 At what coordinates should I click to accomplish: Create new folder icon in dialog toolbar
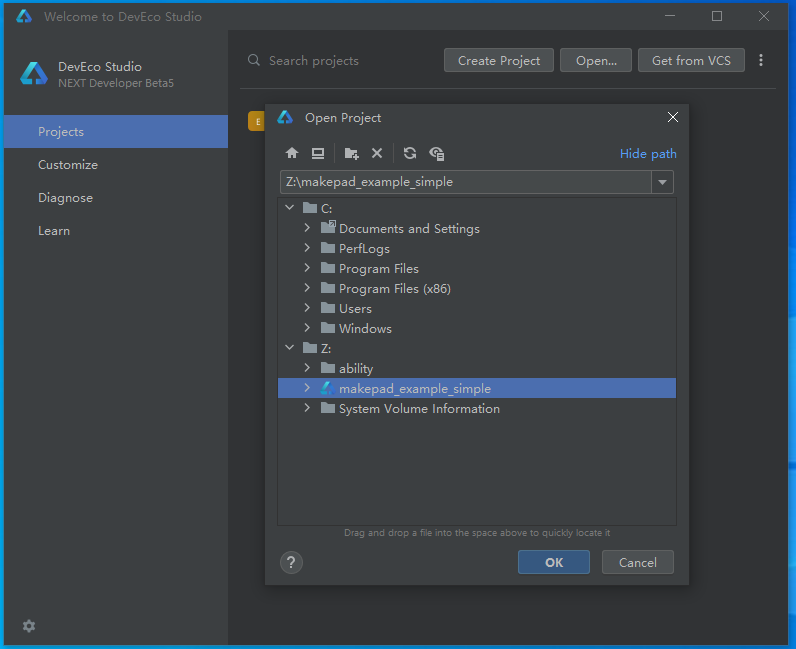click(351, 153)
